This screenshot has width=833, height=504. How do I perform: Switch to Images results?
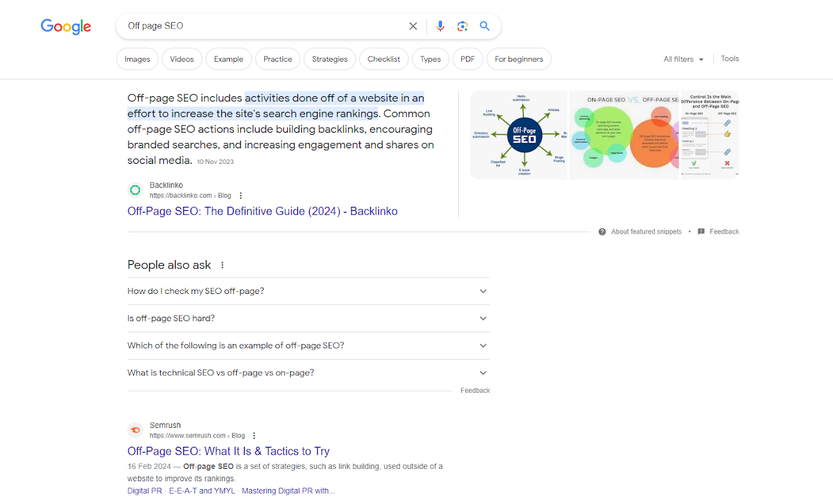(137, 59)
